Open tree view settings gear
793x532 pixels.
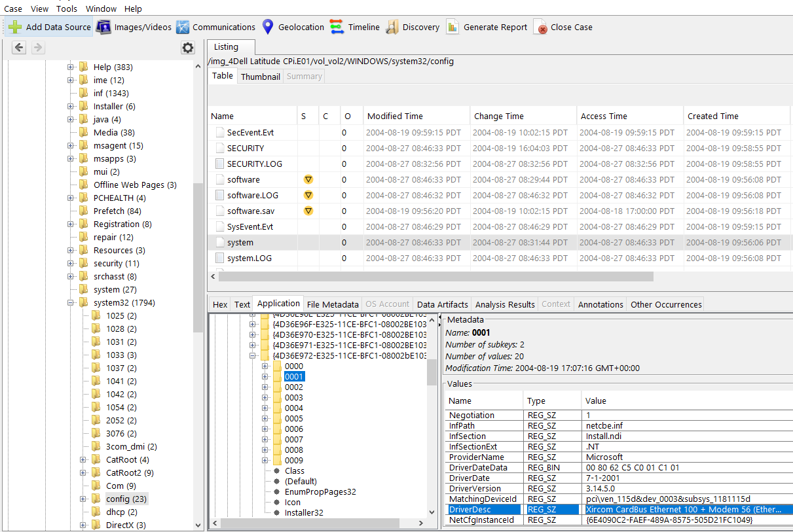[188, 48]
